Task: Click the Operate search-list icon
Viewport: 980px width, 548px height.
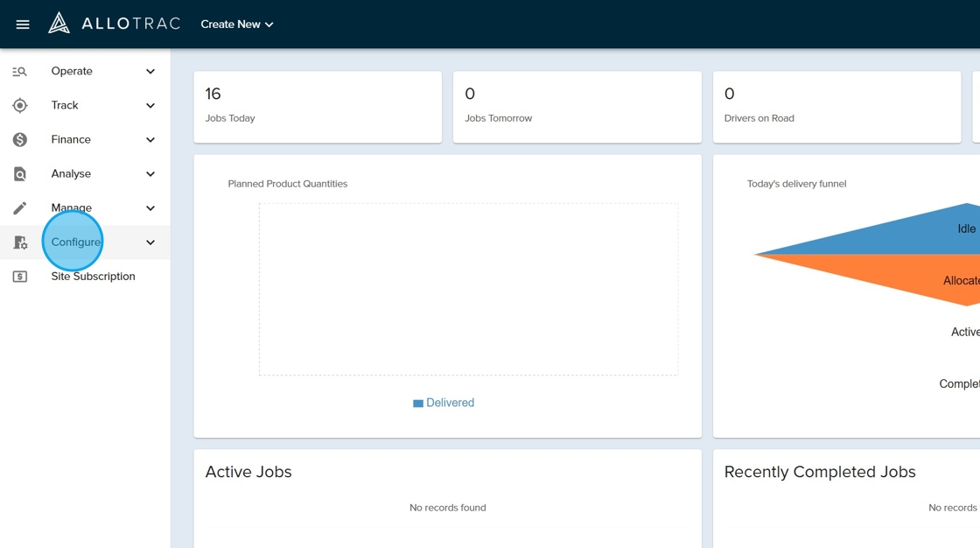Action: click(19, 72)
